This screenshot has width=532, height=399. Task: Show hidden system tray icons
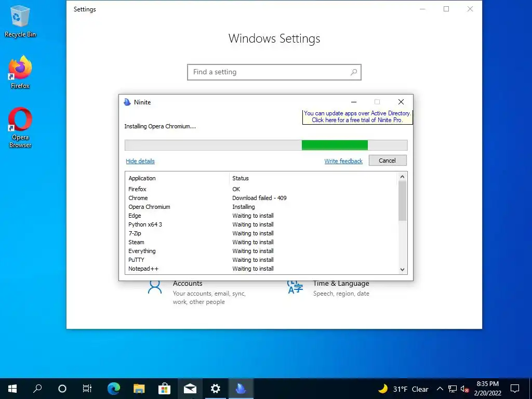(440, 389)
